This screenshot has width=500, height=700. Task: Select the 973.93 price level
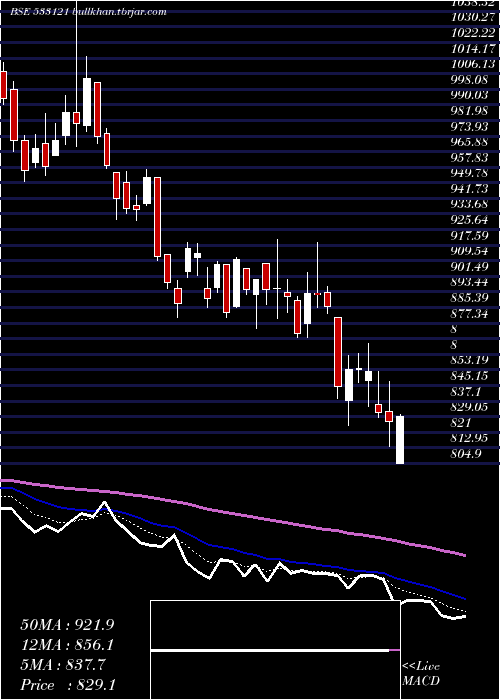471,127
